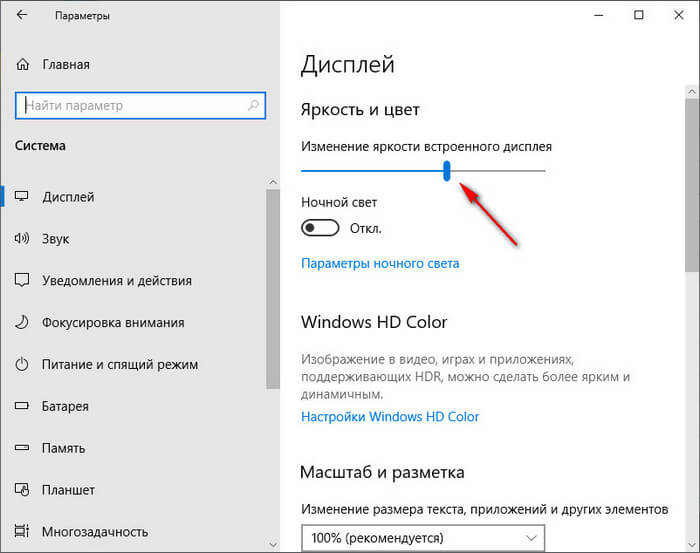Click the Питание и спящий режим icon
The width and height of the screenshot is (700, 553).
pos(22,365)
